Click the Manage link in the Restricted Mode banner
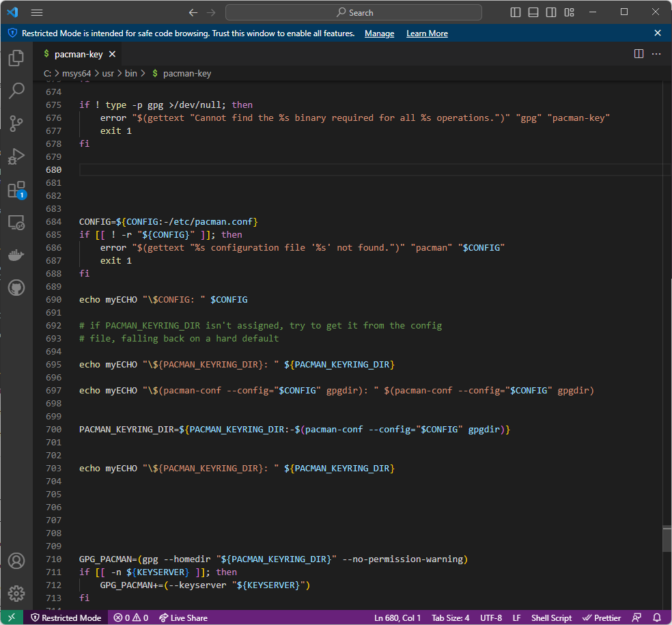Image resolution: width=672 pixels, height=625 pixels. point(379,33)
